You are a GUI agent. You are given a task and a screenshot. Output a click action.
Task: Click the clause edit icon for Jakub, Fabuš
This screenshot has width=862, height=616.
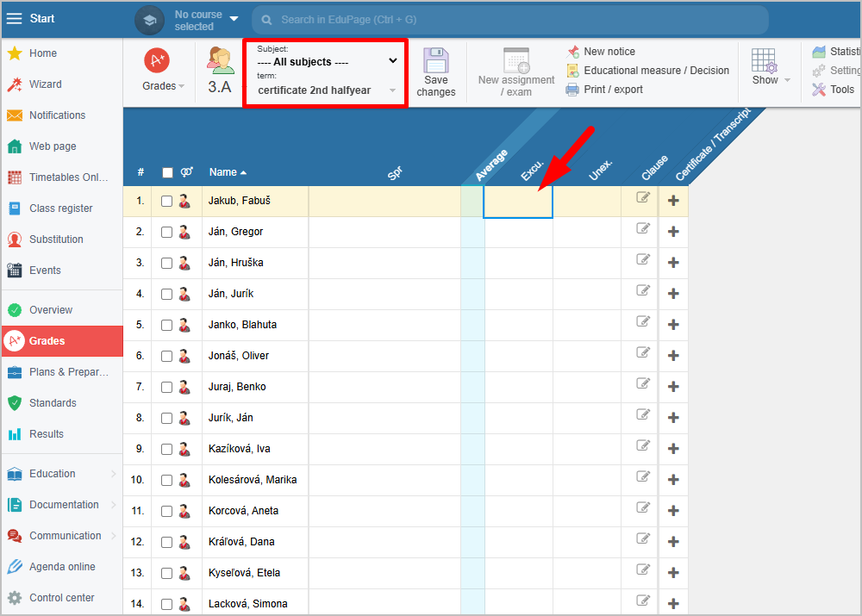tap(642, 197)
